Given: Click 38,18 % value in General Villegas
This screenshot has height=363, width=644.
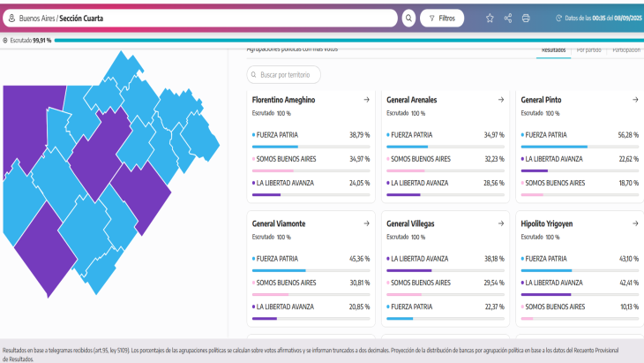Looking at the screenshot, I should tap(494, 259).
